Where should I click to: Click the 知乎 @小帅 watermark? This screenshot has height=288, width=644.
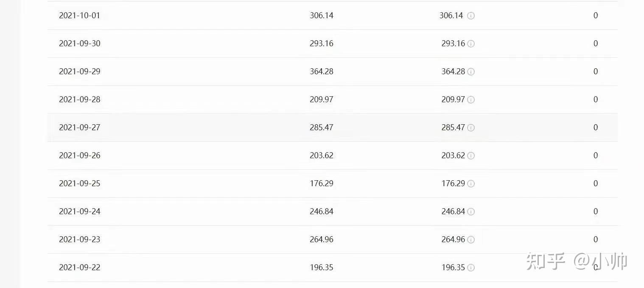[577, 261]
